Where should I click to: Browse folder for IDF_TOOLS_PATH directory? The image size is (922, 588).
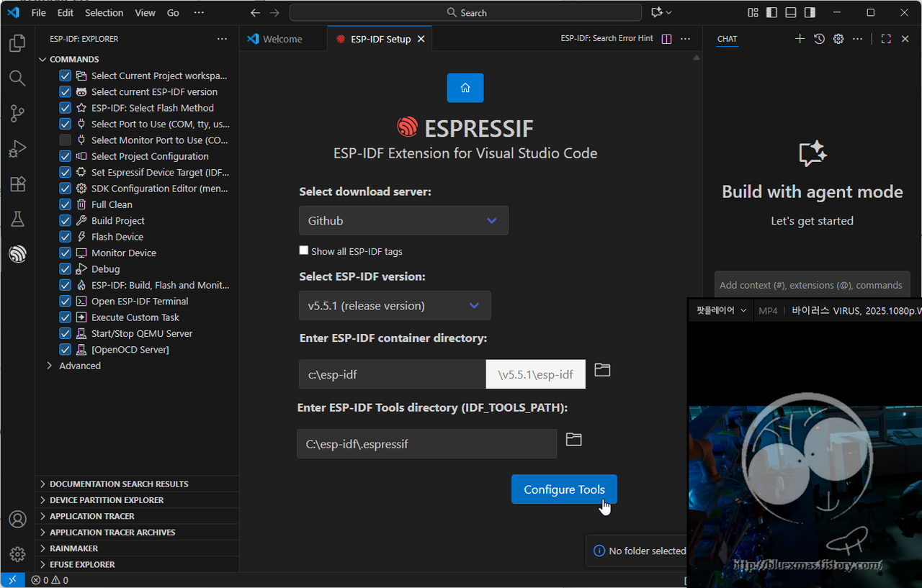pyautogui.click(x=573, y=439)
